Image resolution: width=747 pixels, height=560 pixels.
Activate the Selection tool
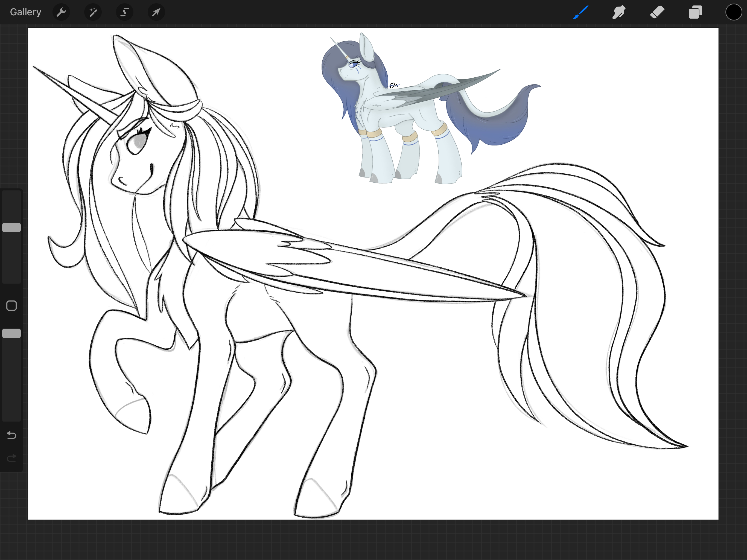pyautogui.click(x=125, y=12)
